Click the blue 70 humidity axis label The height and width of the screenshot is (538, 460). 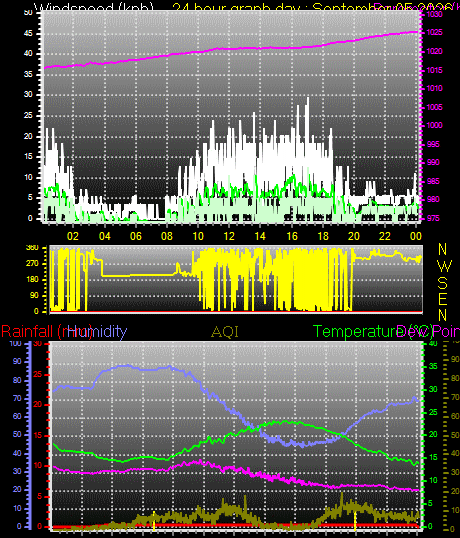17,399
